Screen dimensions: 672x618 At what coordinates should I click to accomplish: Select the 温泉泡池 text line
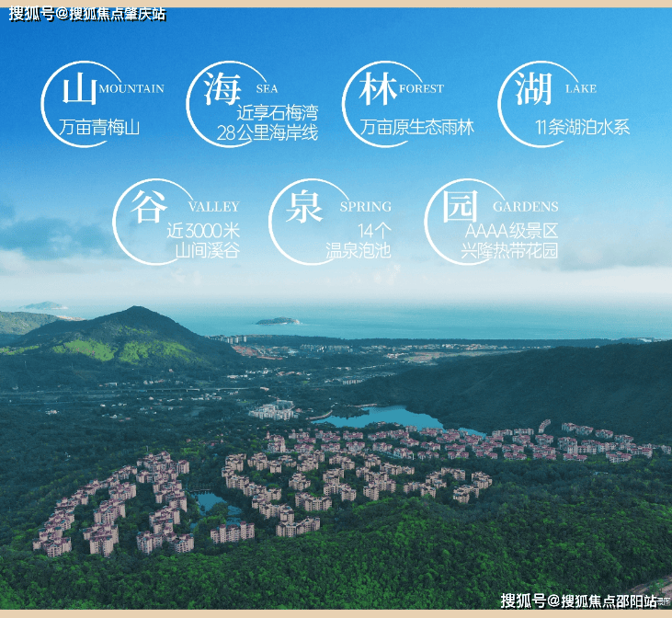click(x=358, y=250)
